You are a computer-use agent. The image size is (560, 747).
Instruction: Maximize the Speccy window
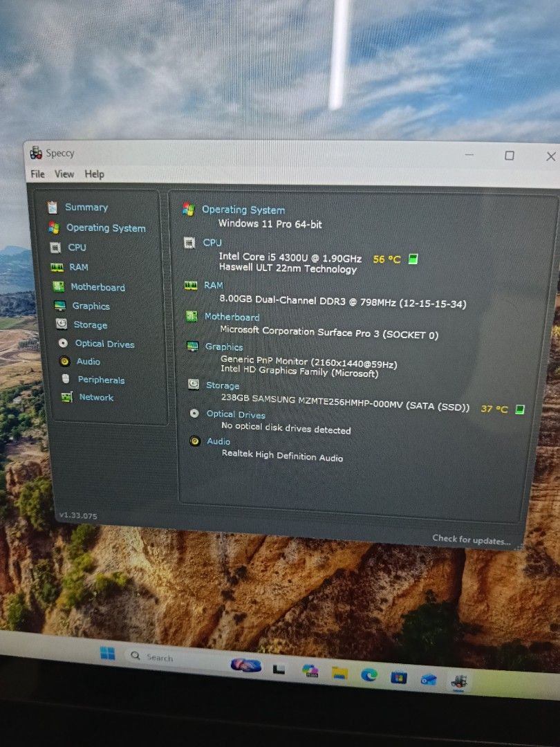(x=509, y=156)
